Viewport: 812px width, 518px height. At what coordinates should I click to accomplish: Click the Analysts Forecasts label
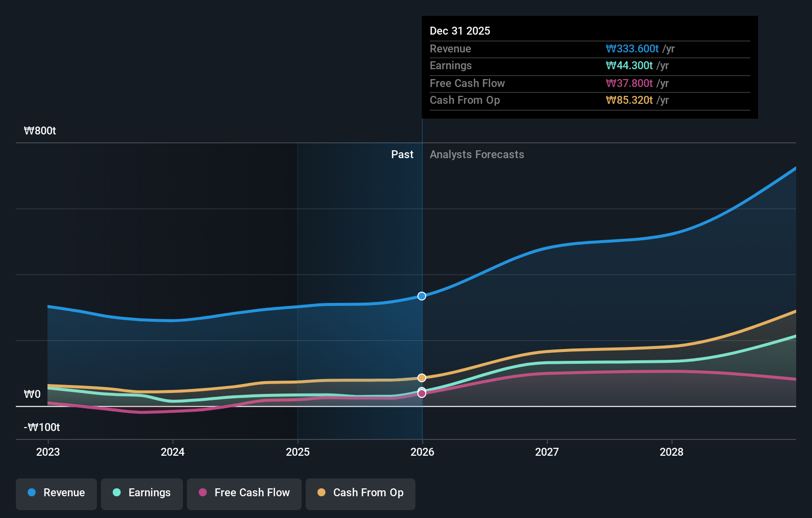tap(477, 155)
